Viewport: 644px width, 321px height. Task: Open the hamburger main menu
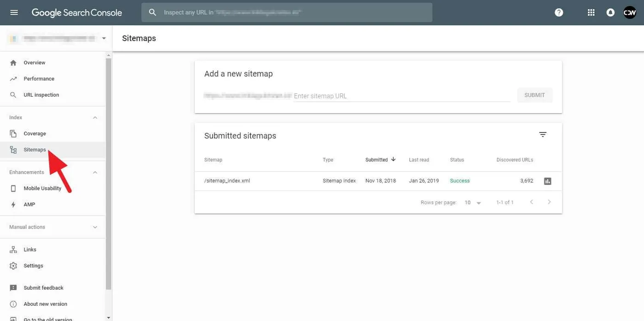[14, 12]
